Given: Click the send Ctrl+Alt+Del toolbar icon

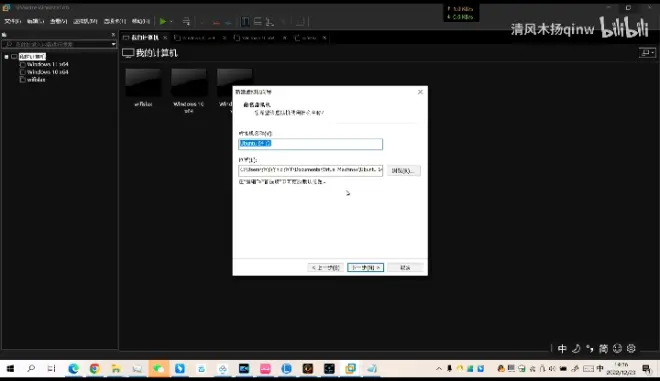Looking at the screenshot, I should click(x=186, y=21).
